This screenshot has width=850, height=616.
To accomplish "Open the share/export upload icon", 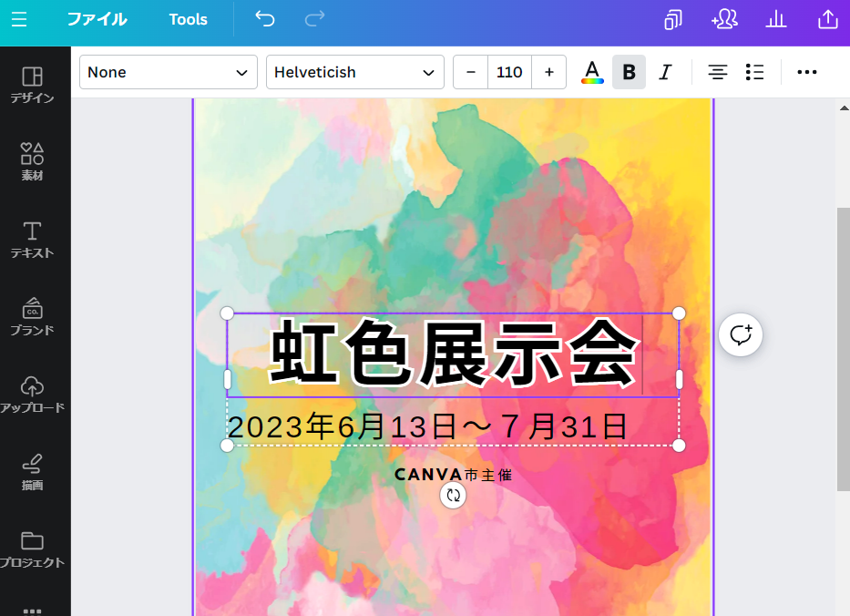I will (x=828, y=19).
